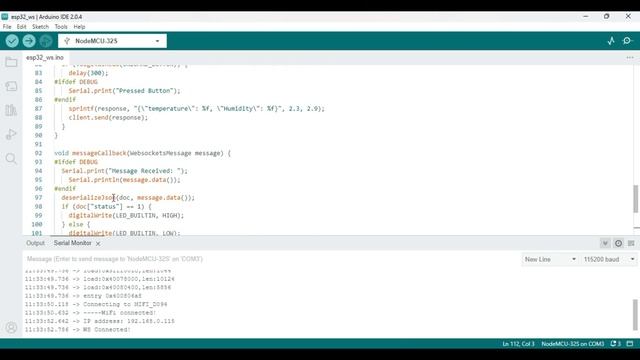640x360 pixels.
Task: Open the File menu
Action: point(7,27)
